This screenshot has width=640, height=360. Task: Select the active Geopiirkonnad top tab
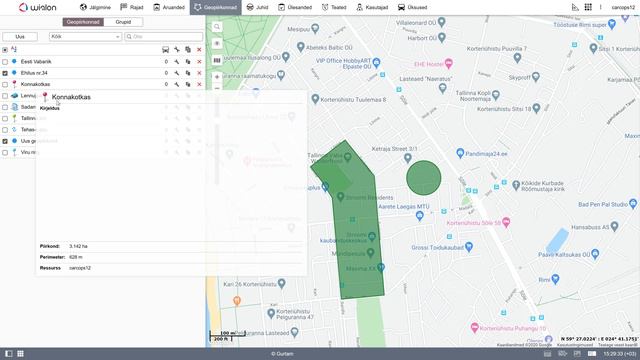pyautogui.click(x=216, y=7)
